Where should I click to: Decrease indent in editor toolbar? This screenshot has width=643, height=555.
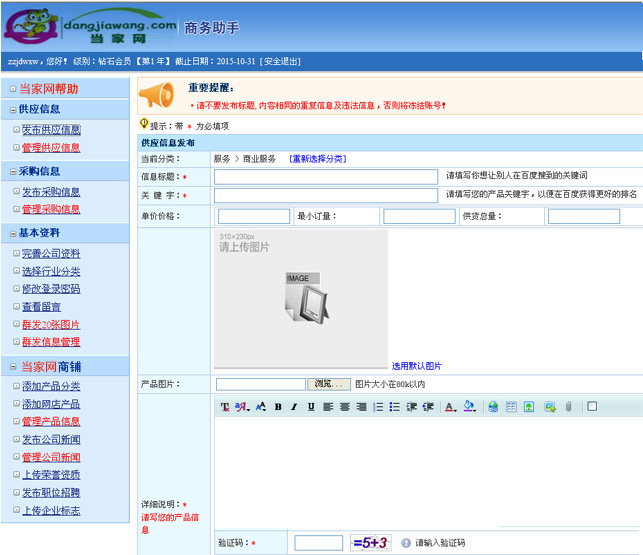[412, 407]
